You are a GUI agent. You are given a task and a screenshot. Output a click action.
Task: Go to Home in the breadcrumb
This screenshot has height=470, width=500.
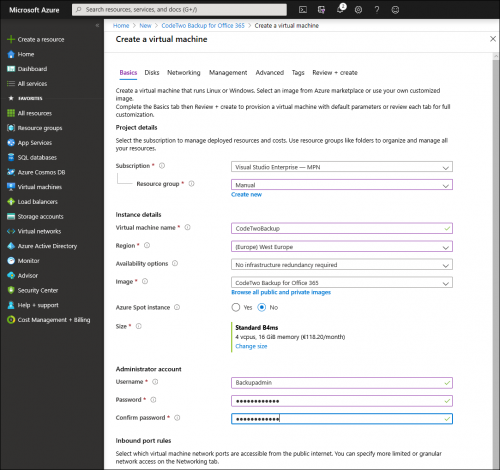[x=121, y=26]
